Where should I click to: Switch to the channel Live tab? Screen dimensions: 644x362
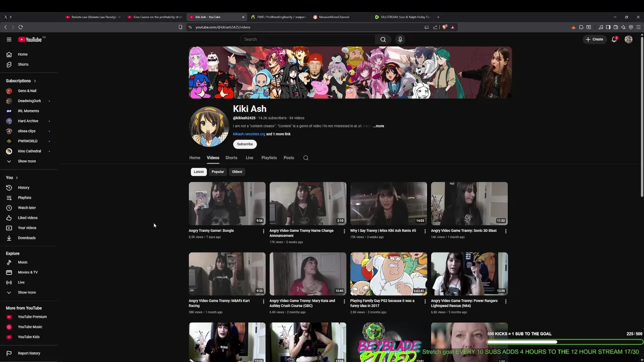(249, 158)
